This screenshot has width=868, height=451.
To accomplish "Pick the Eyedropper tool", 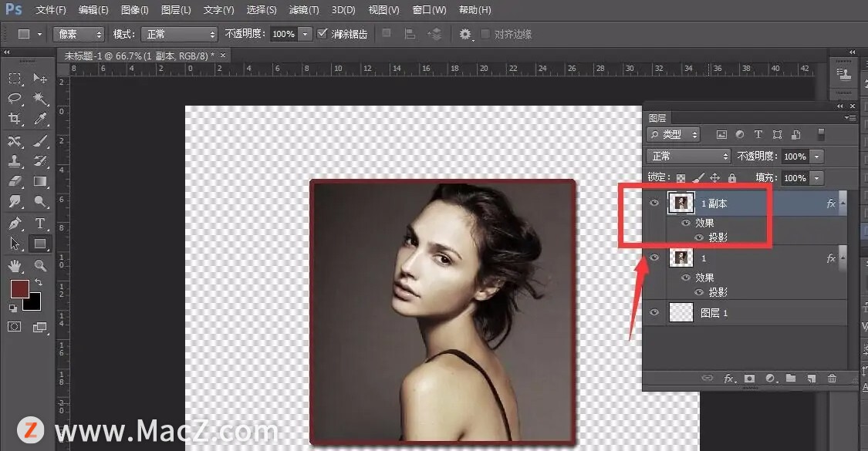I will (x=40, y=119).
